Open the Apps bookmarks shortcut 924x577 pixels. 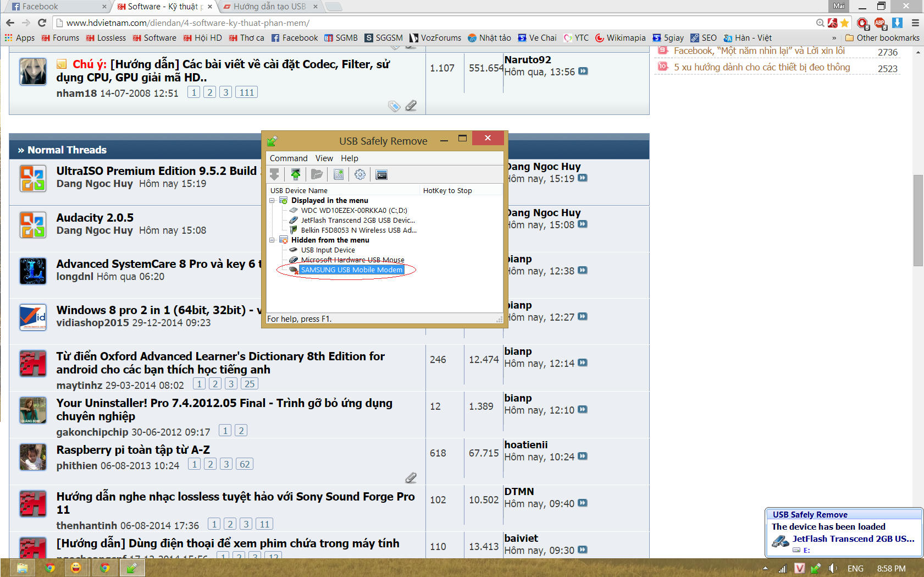pyautogui.click(x=20, y=38)
